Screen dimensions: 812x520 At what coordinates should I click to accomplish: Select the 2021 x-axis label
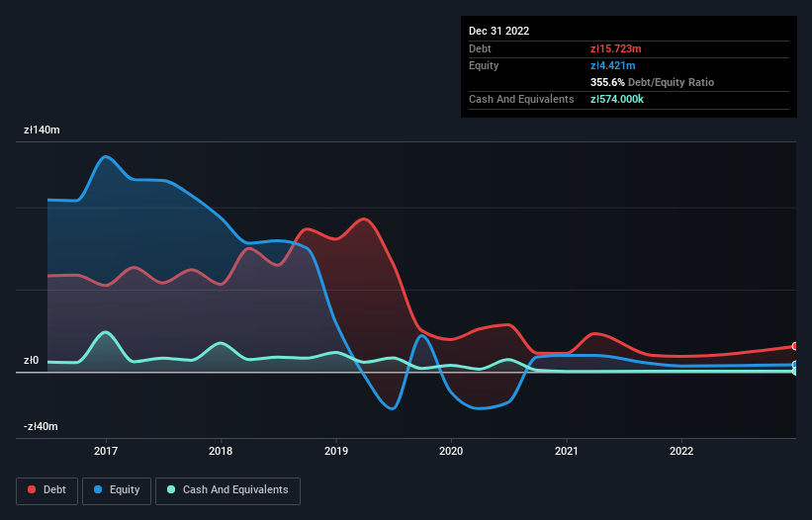567,451
